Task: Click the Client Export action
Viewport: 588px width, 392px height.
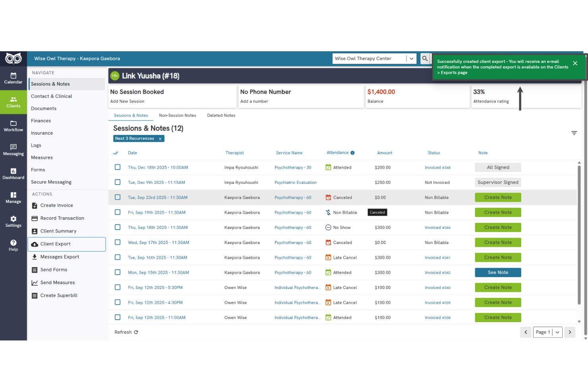Action: click(x=67, y=244)
